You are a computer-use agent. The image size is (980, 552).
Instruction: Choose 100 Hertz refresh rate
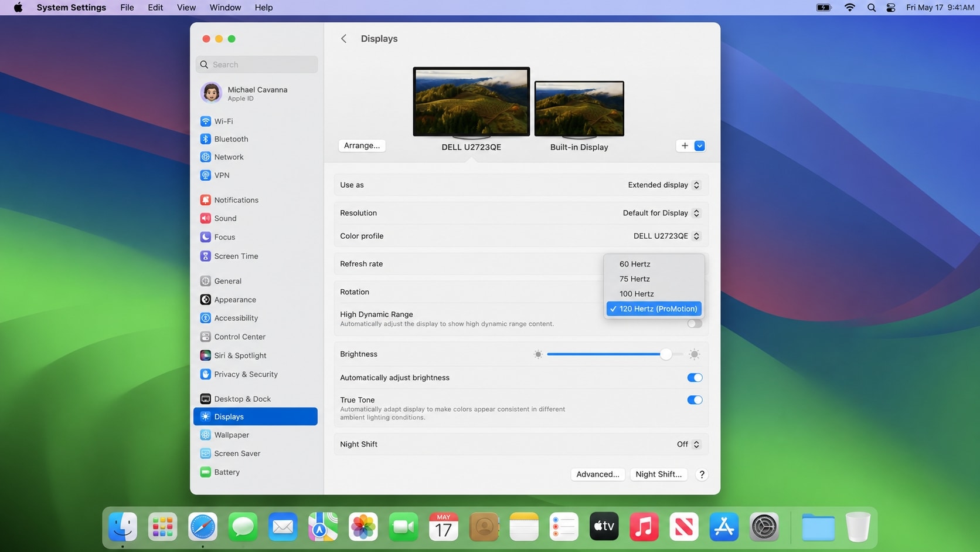click(x=654, y=294)
